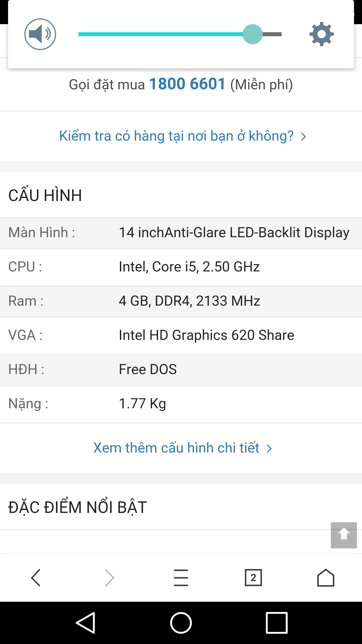Select the CPU Intel Core i5 row
The image size is (362, 644).
(181, 267)
